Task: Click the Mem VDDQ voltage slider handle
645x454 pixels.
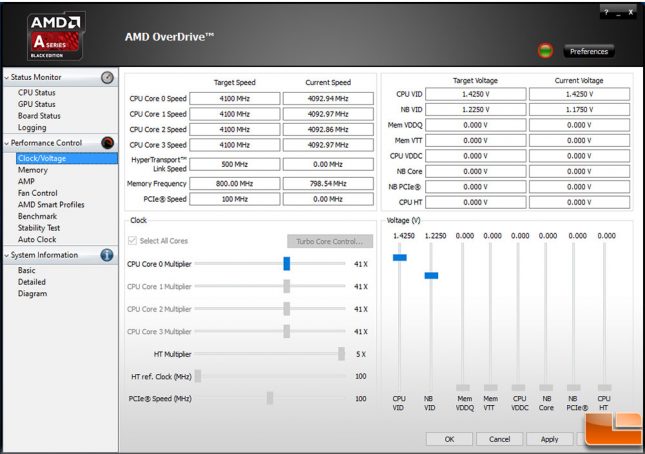Action: tap(463, 387)
